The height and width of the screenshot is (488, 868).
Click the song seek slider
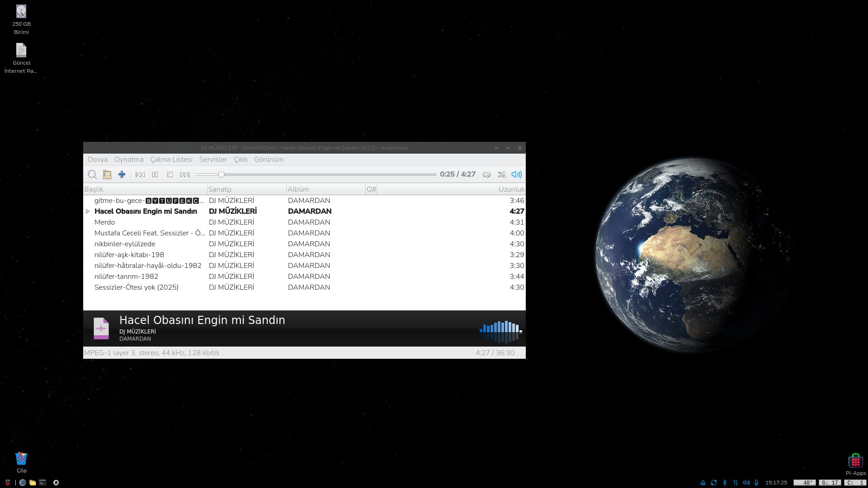316,174
